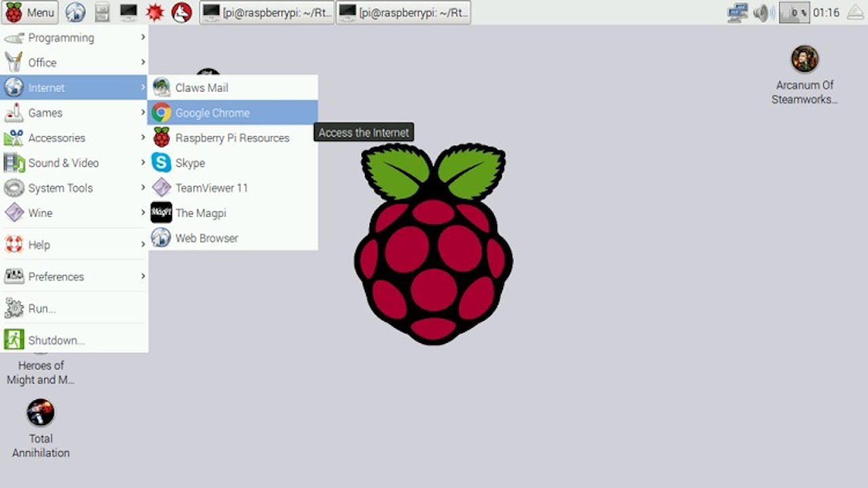The image size is (868, 488).
Task: Click the Office category icon
Action: [x=14, y=62]
